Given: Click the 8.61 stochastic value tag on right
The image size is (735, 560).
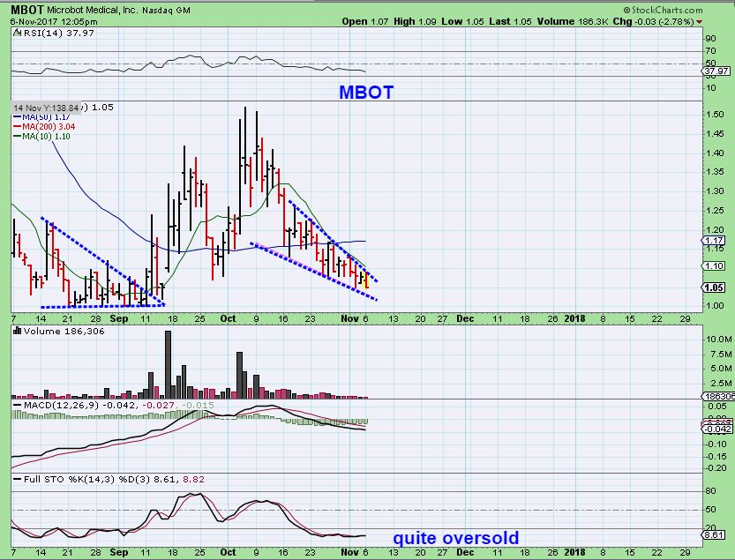Looking at the screenshot, I should click(716, 534).
